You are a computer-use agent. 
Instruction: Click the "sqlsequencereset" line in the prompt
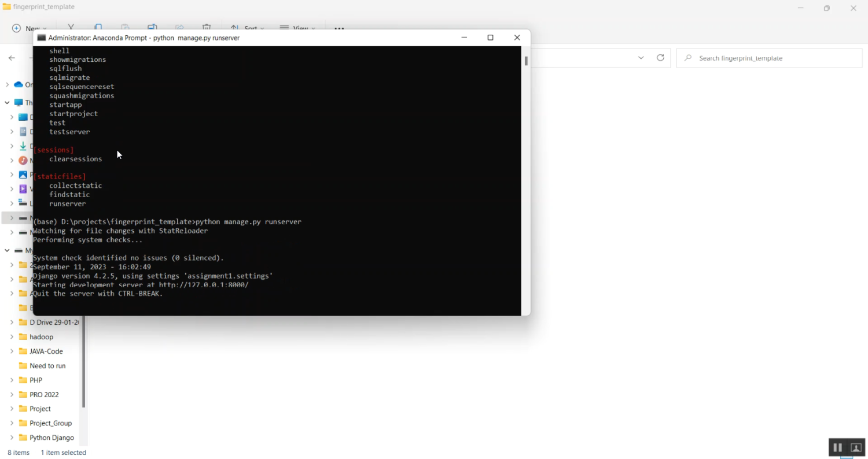point(82,87)
